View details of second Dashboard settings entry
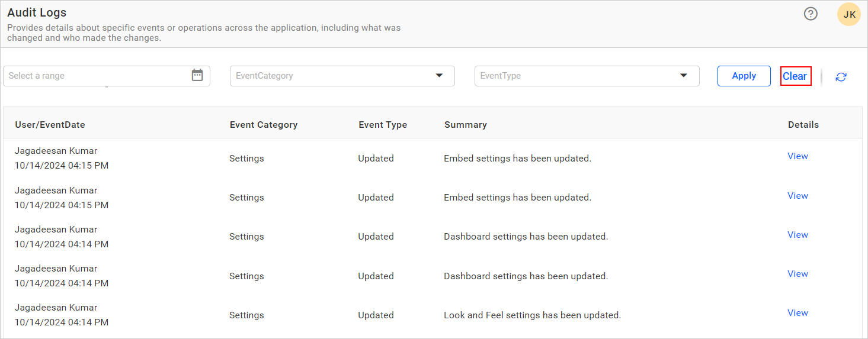Screen dimensions: 868x339 (797, 274)
